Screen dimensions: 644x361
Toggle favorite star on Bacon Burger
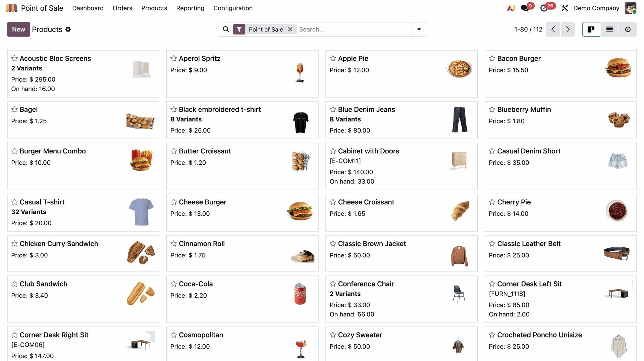click(x=492, y=58)
